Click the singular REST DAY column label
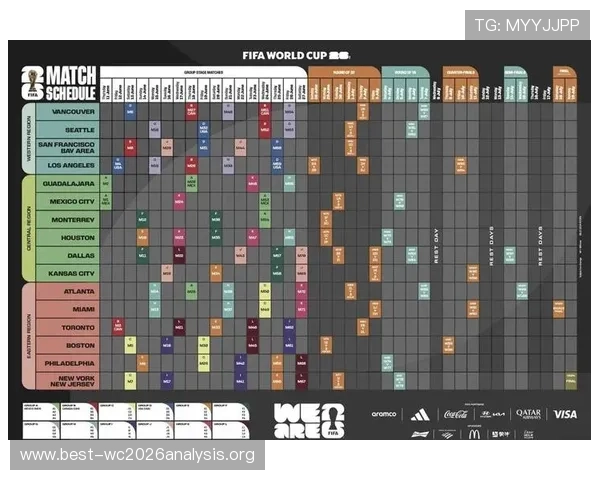This screenshot has height=480, width=600. coord(436,246)
